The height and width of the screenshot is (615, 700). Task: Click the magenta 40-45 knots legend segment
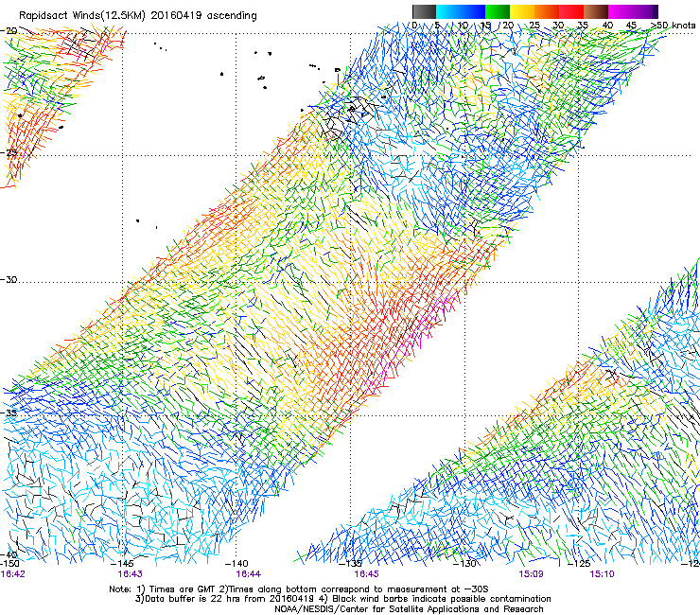click(621, 11)
